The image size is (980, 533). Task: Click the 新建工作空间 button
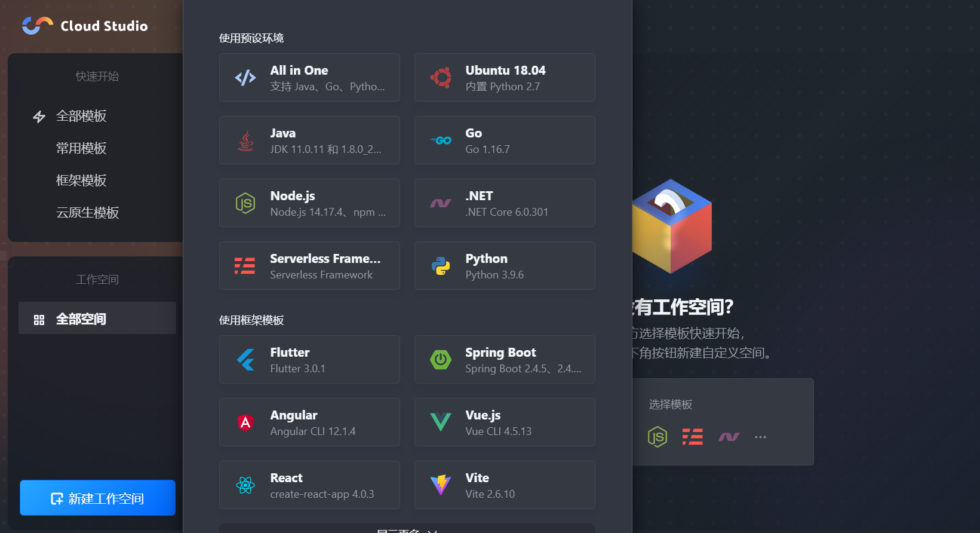[x=97, y=498]
